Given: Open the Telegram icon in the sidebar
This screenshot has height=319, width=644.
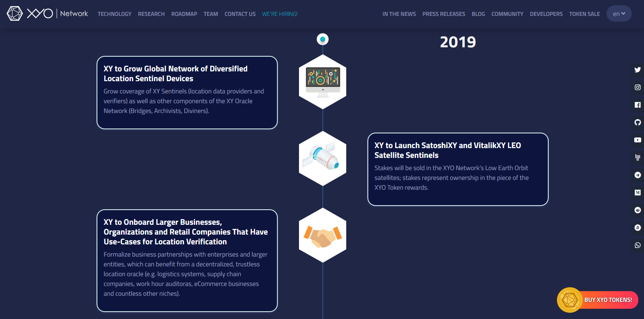Looking at the screenshot, I should (637, 175).
